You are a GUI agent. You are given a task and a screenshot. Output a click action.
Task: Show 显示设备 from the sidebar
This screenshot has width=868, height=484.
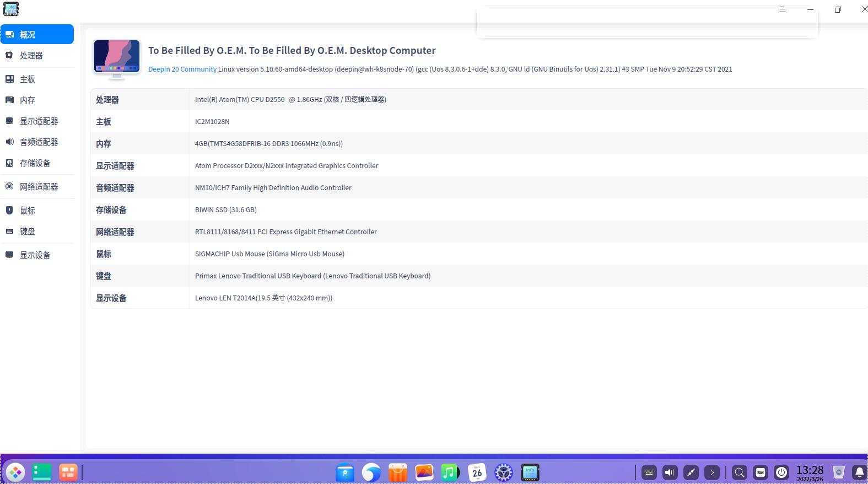point(37,255)
